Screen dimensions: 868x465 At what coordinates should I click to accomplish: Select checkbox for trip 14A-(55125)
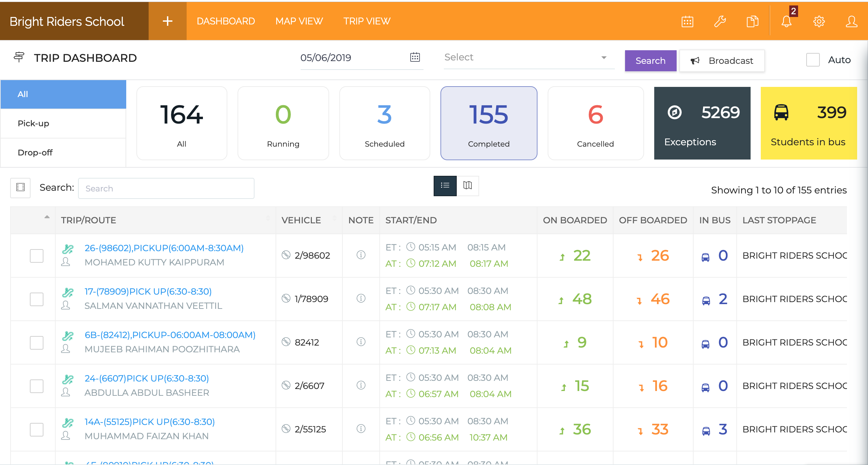[x=37, y=430]
